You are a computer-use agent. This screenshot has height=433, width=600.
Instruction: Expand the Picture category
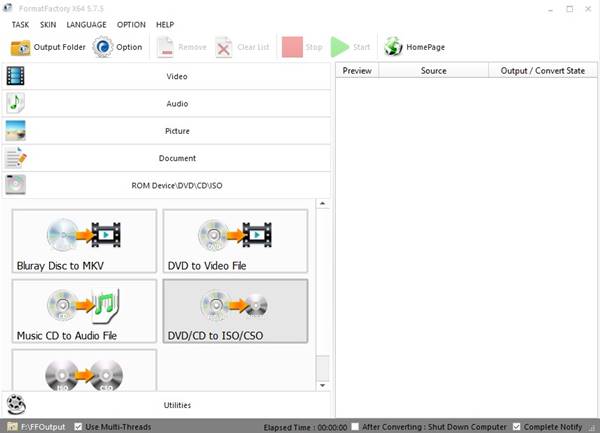(x=166, y=131)
